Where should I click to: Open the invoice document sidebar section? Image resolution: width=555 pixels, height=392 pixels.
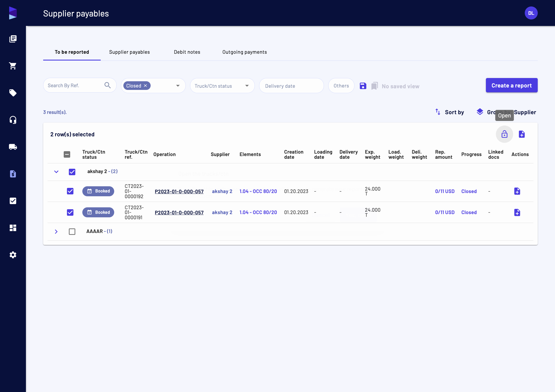click(x=13, y=174)
